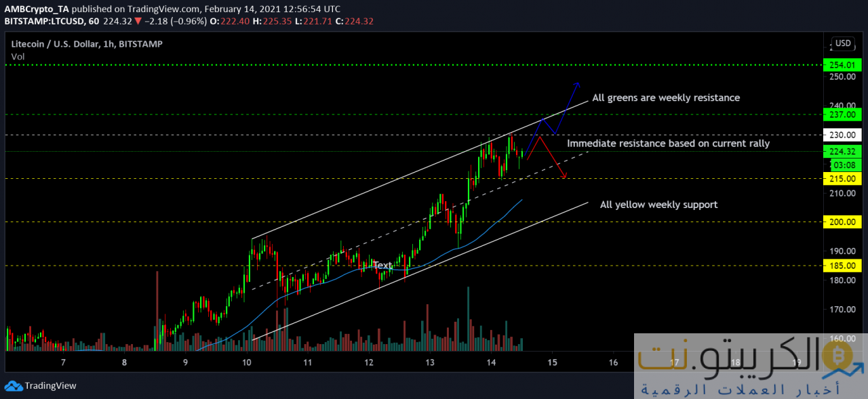
Task: Select the 'Text' annotation on chart
Action: click(382, 266)
